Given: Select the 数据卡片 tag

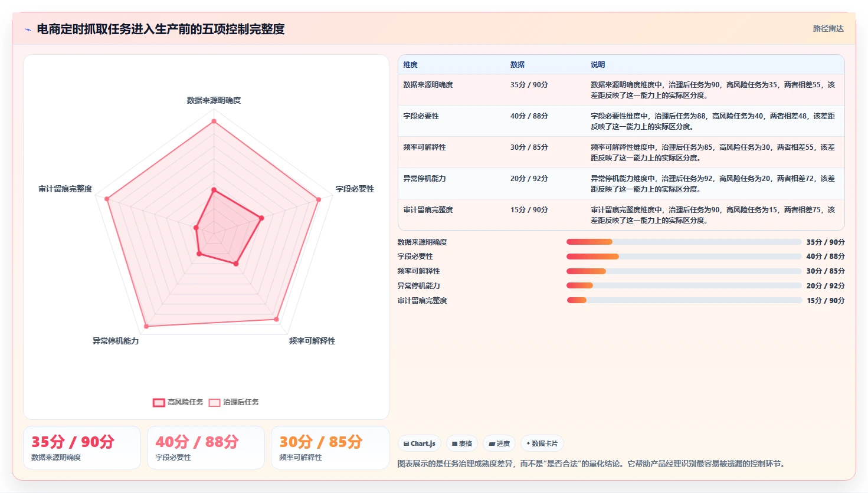Looking at the screenshot, I should tap(542, 443).
